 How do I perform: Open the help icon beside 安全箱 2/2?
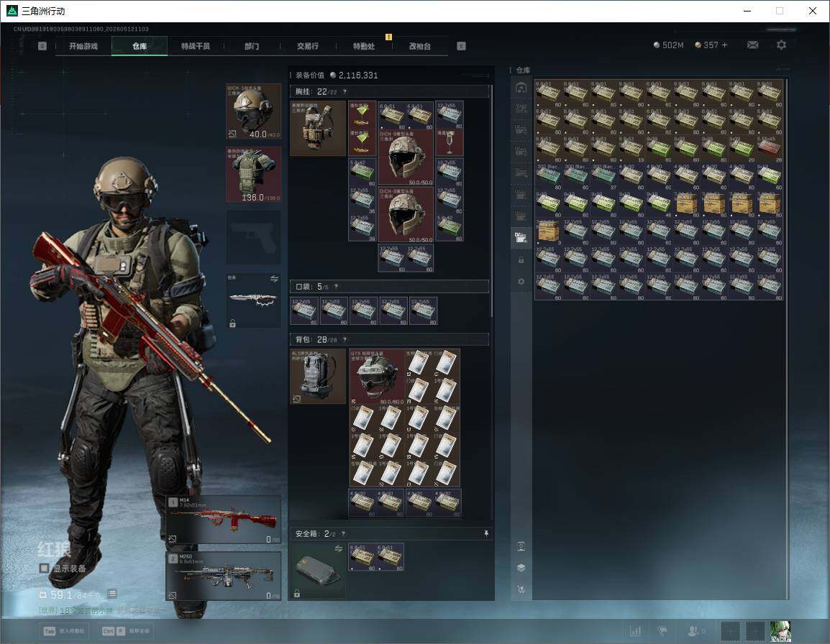coord(343,533)
